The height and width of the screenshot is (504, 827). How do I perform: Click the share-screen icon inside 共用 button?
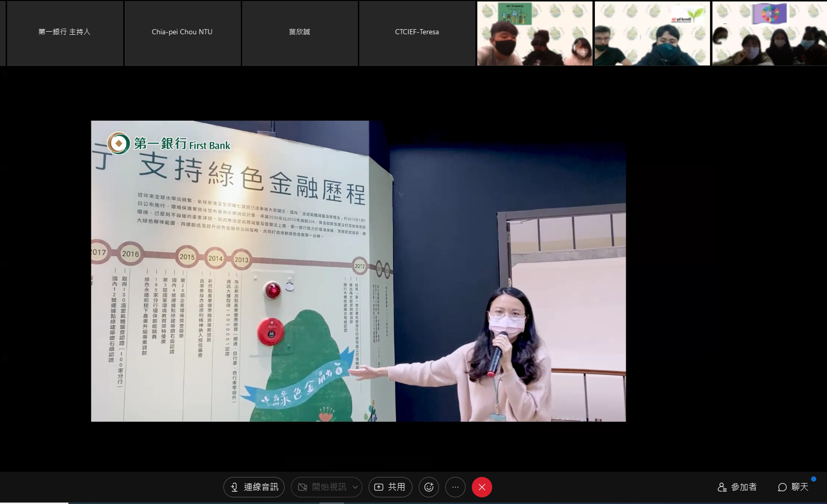[x=379, y=487]
